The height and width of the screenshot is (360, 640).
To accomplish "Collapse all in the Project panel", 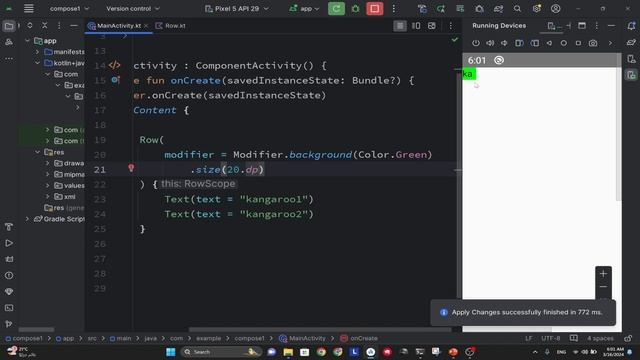I will pyautogui.click(x=44, y=25).
